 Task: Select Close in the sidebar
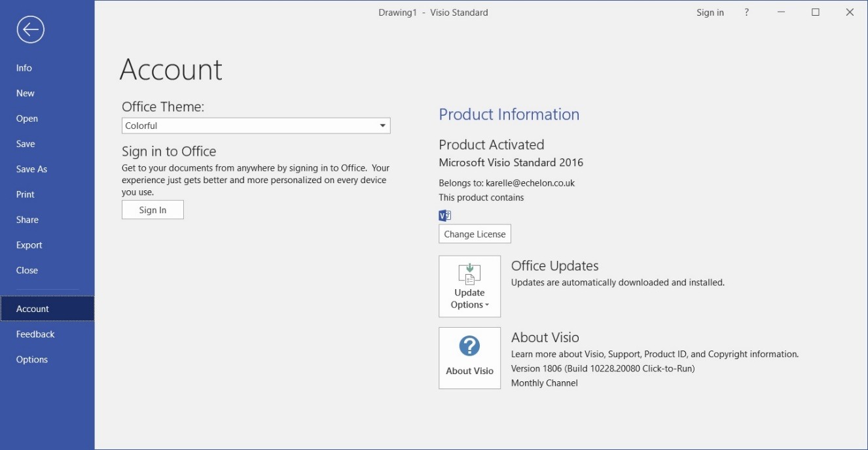[47, 270]
